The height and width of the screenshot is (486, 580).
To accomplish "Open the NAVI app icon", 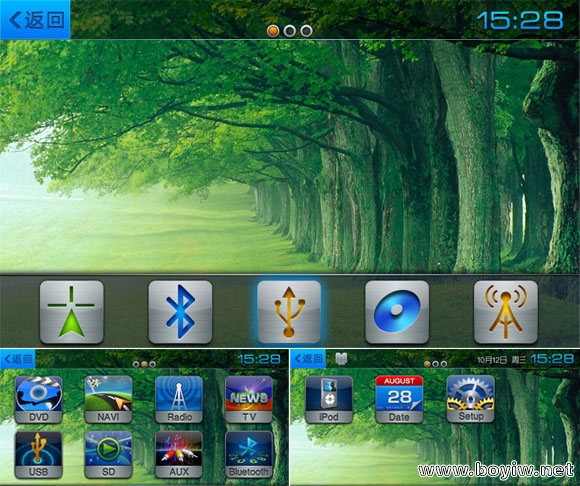I will click(108, 399).
